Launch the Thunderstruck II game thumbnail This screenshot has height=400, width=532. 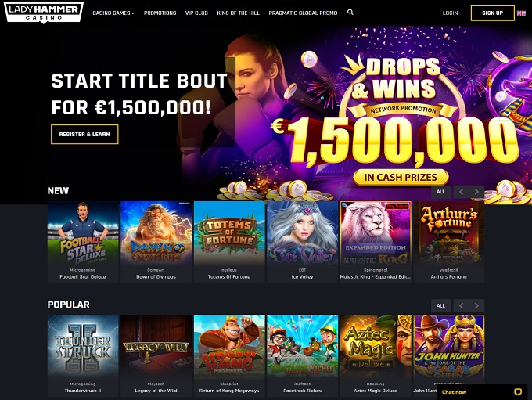(83, 355)
